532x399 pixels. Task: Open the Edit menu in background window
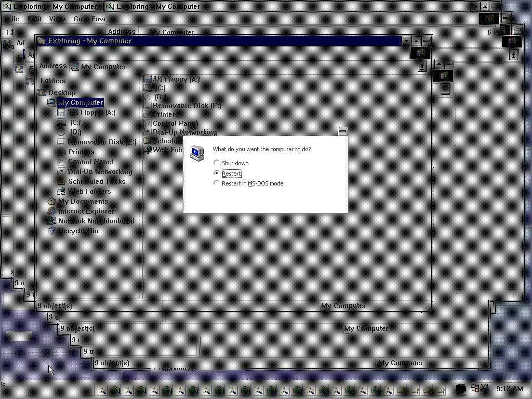pos(35,19)
